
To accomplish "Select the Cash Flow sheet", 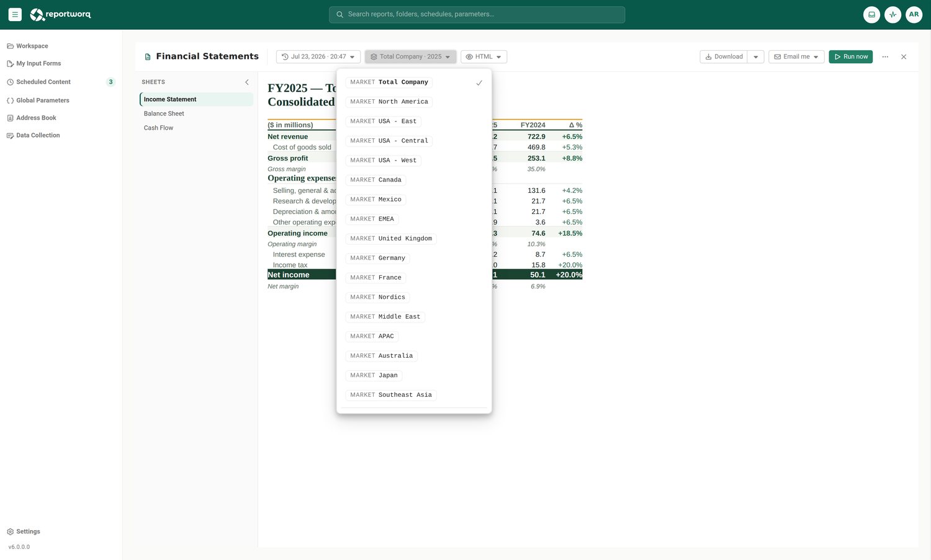I will point(196,128).
